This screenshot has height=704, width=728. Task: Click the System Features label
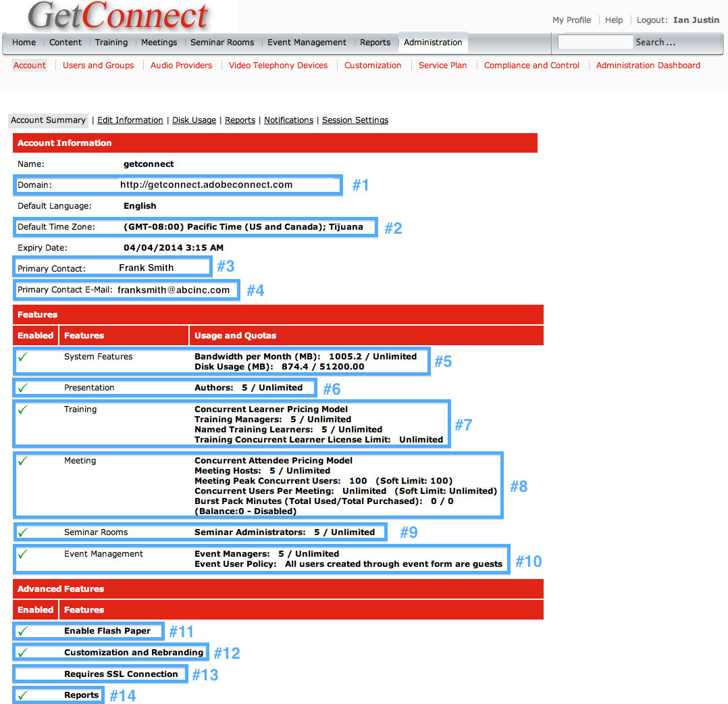click(x=98, y=357)
